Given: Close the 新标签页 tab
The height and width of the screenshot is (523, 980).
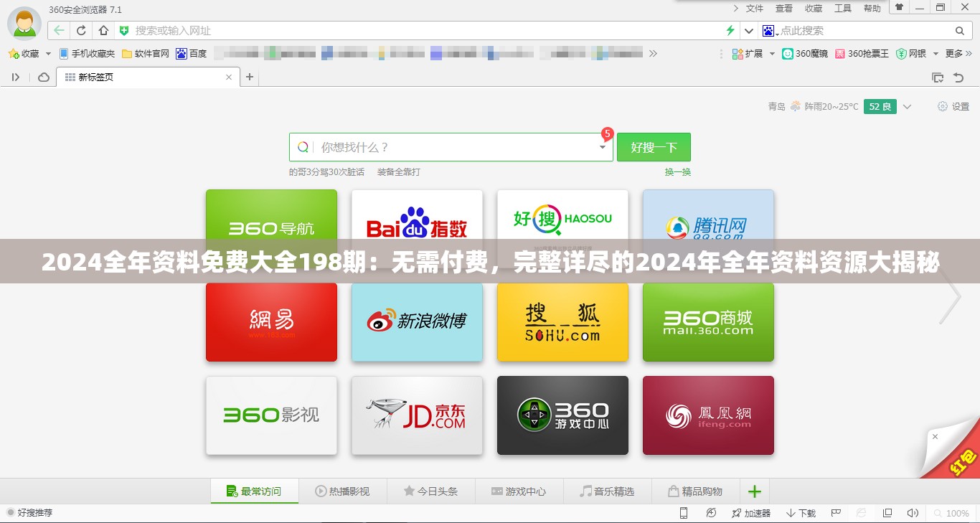Looking at the screenshot, I should (x=229, y=77).
